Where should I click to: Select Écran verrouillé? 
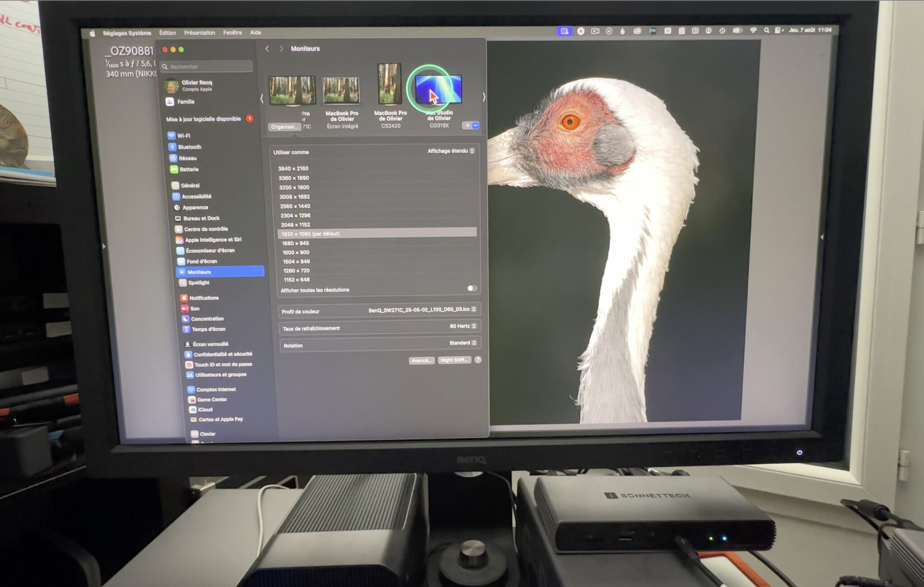pyautogui.click(x=207, y=344)
